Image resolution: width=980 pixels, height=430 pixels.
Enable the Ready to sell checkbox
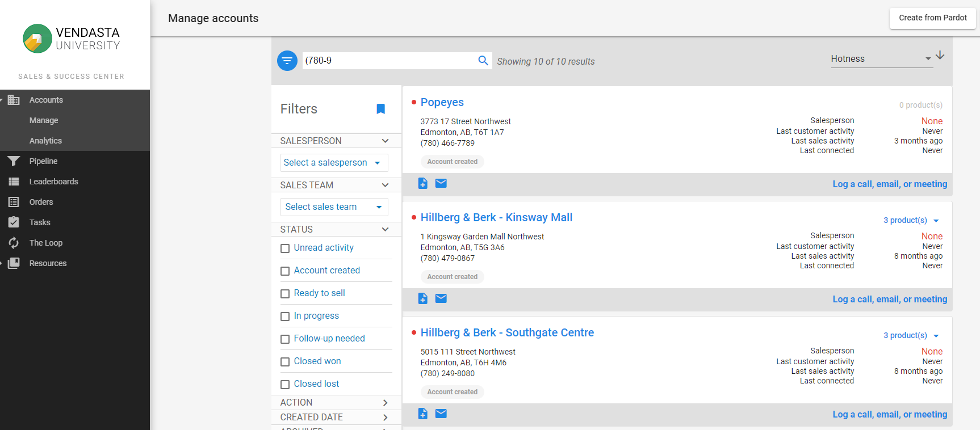(x=285, y=294)
